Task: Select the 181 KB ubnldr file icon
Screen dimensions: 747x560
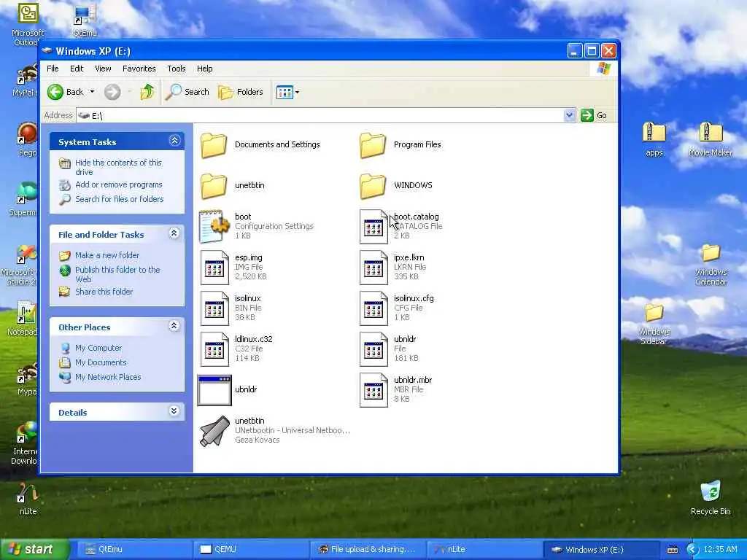Action: 373,349
